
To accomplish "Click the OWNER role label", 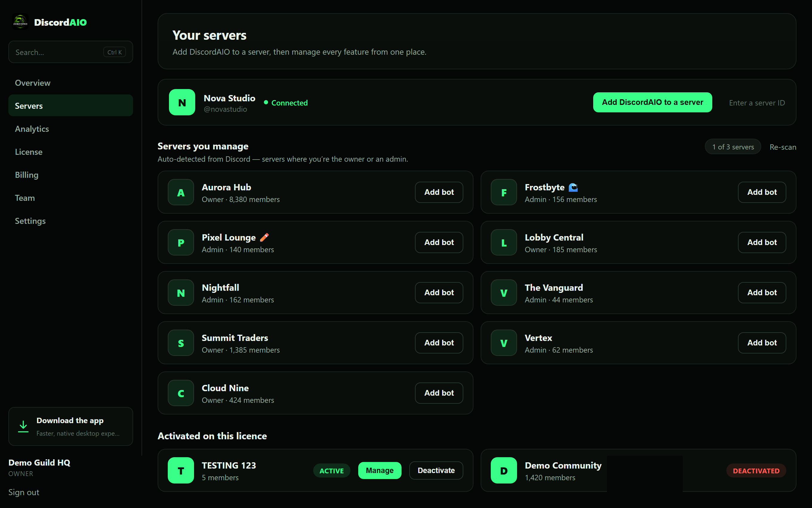I will tap(21, 474).
